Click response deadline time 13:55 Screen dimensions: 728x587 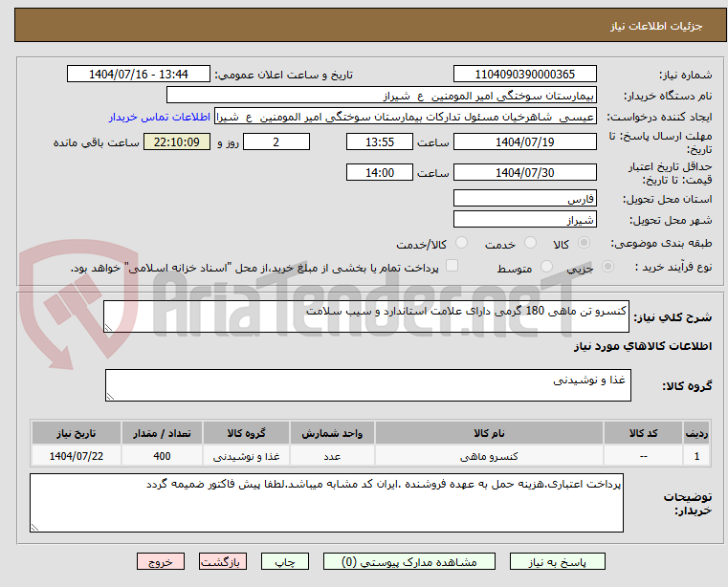coord(380,142)
